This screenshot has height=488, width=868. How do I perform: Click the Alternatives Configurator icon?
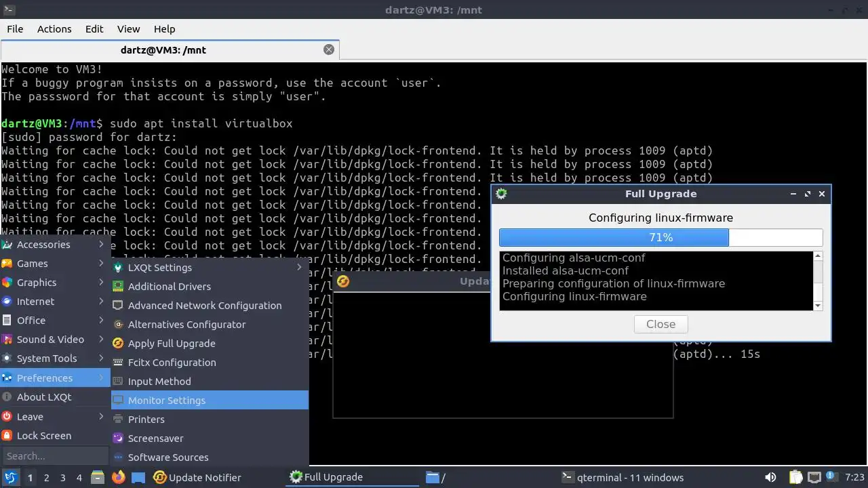coord(118,325)
